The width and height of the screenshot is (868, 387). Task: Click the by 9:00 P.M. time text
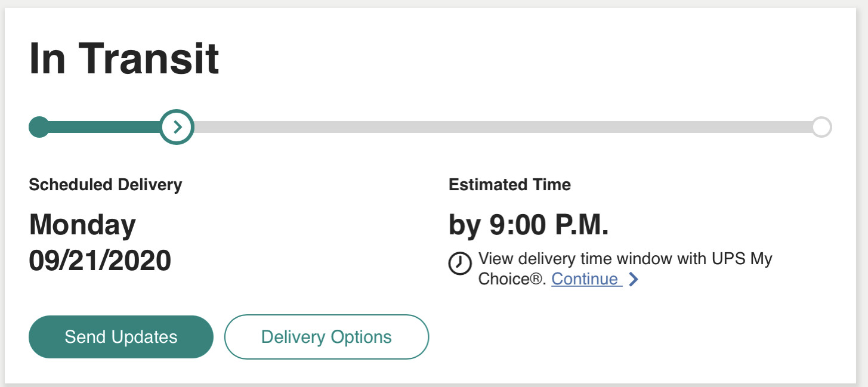[x=529, y=225]
